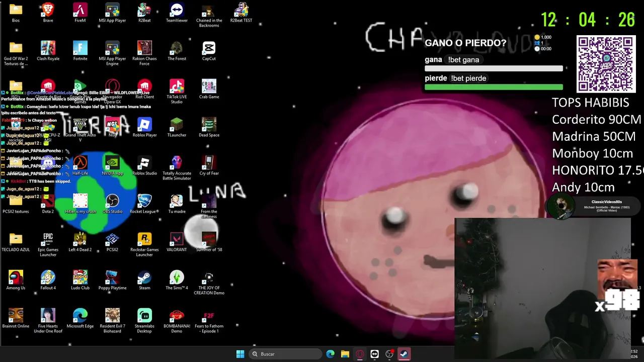Click the Crab Game desktop icon
This screenshot has height=362, width=644.
click(x=209, y=89)
